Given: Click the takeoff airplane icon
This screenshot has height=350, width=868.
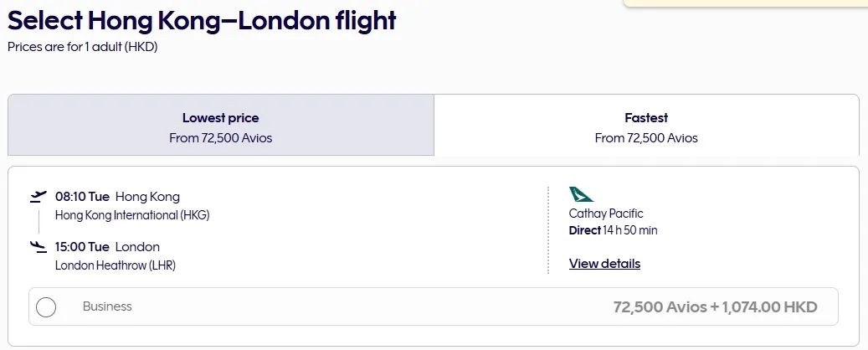Looking at the screenshot, I should click(38, 197).
